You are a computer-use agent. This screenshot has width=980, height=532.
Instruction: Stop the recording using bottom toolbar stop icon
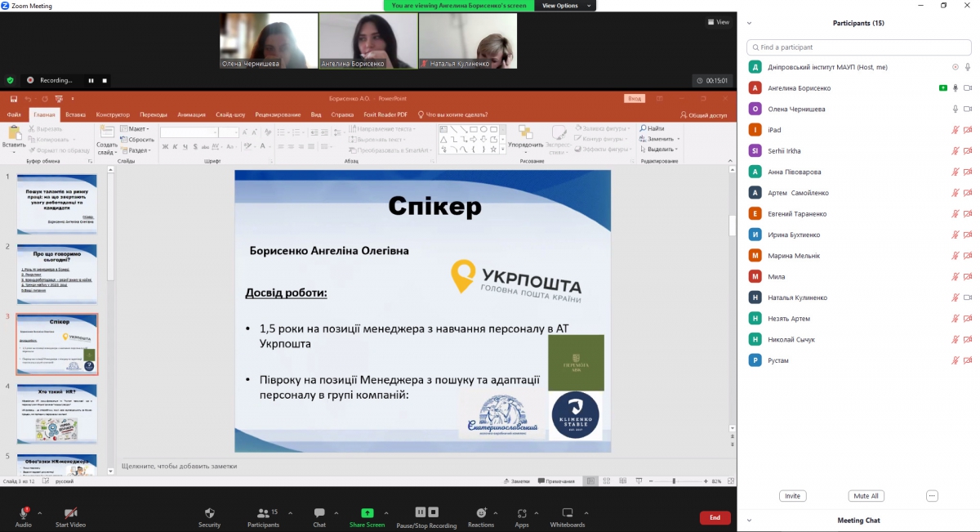tap(433, 512)
